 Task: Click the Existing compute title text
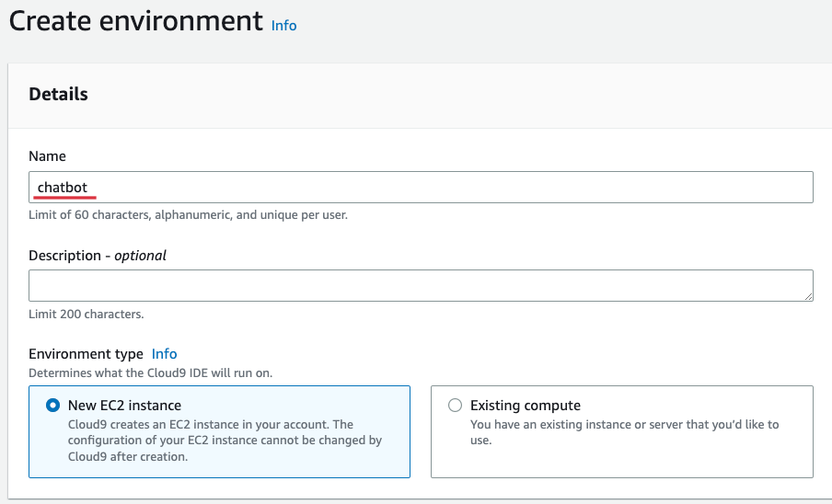pos(525,406)
